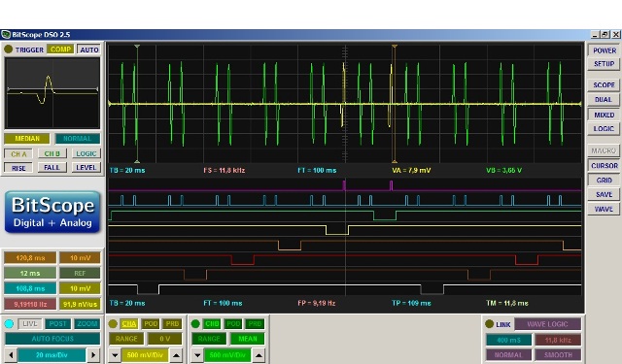
Task: Toggle the CHA channel button
Action: click(129, 324)
